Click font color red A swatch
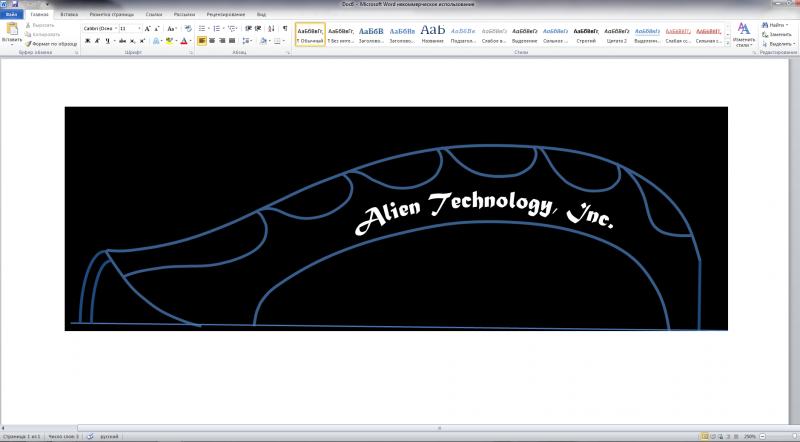 pyautogui.click(x=184, y=41)
